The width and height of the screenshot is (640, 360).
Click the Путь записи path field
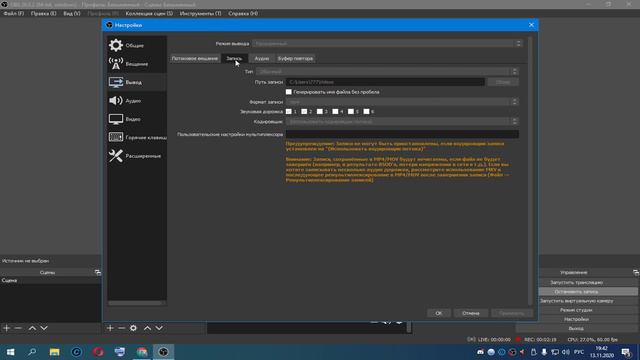(x=385, y=82)
